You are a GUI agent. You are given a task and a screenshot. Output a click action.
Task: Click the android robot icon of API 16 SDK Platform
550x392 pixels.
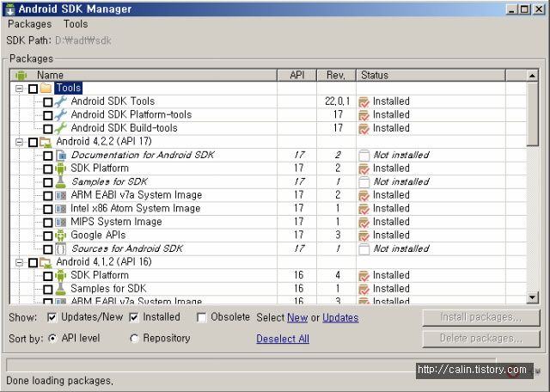[61, 275]
